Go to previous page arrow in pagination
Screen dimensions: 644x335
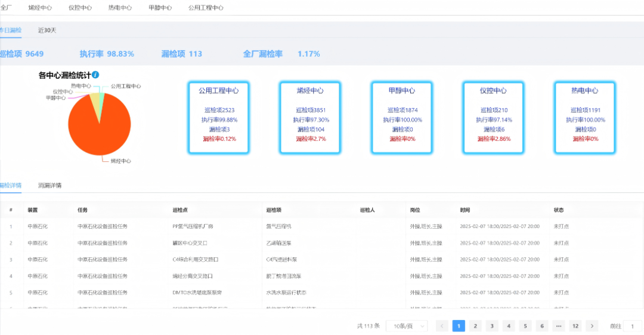tap(442, 326)
